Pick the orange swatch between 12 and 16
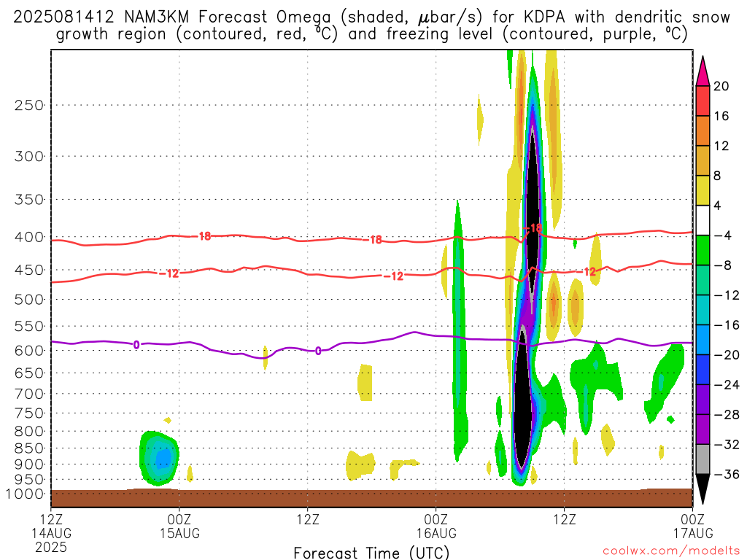The image size is (747, 560). pyautogui.click(x=703, y=131)
